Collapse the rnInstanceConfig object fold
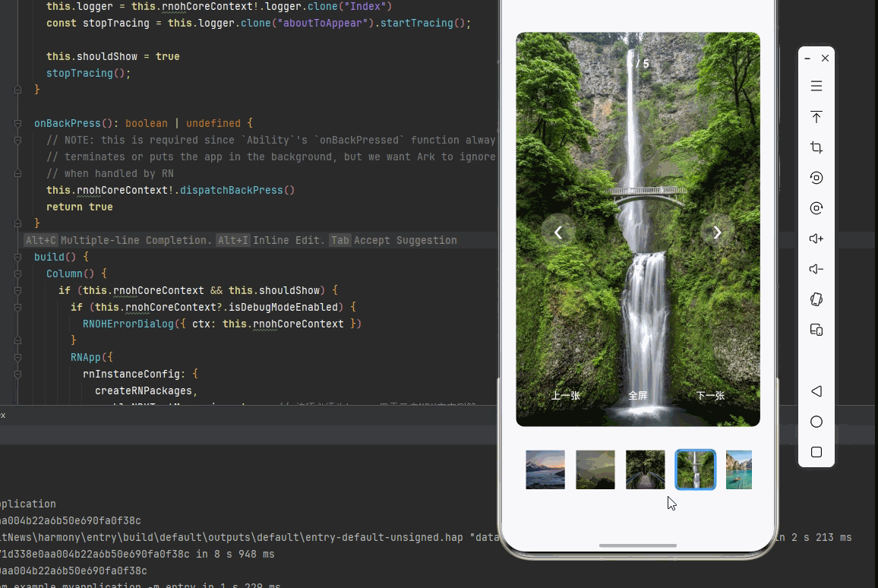 point(18,374)
